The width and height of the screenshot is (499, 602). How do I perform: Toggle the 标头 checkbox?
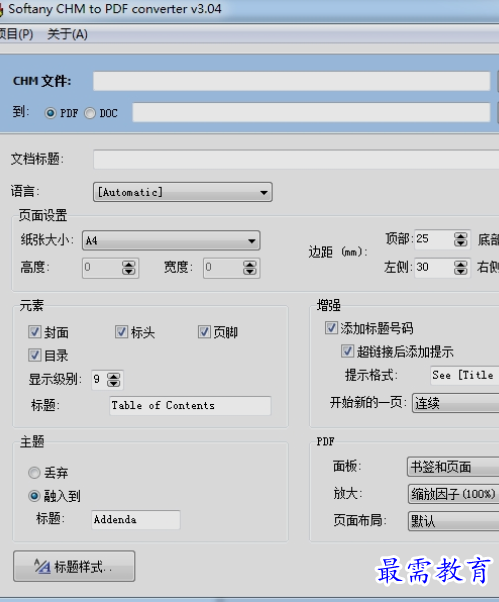[x=121, y=332]
